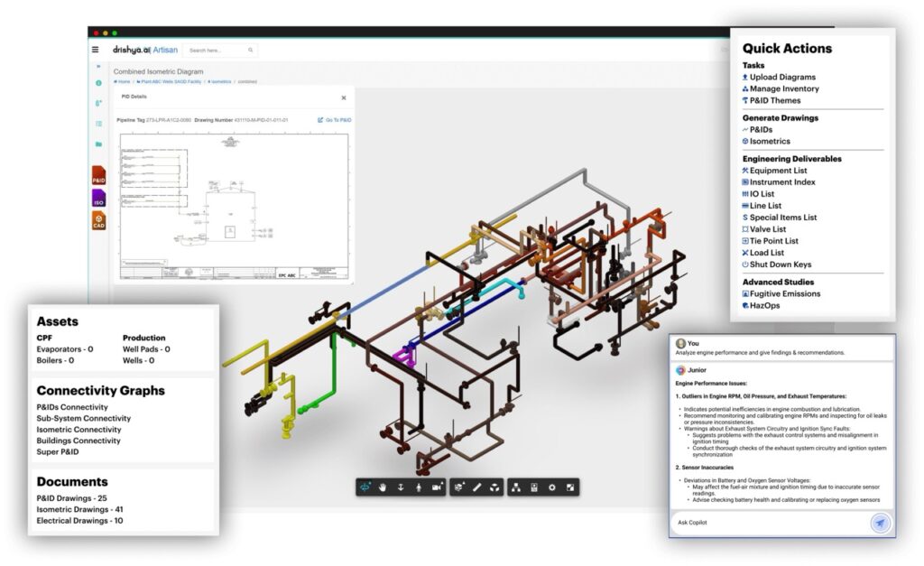Generate Isometrics drawings
The image size is (924, 566).
(766, 142)
